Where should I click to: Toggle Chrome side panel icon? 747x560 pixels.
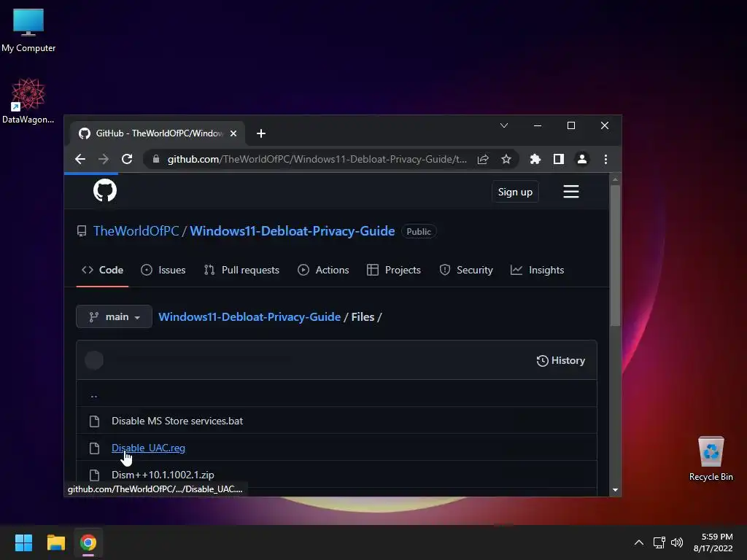(x=558, y=159)
